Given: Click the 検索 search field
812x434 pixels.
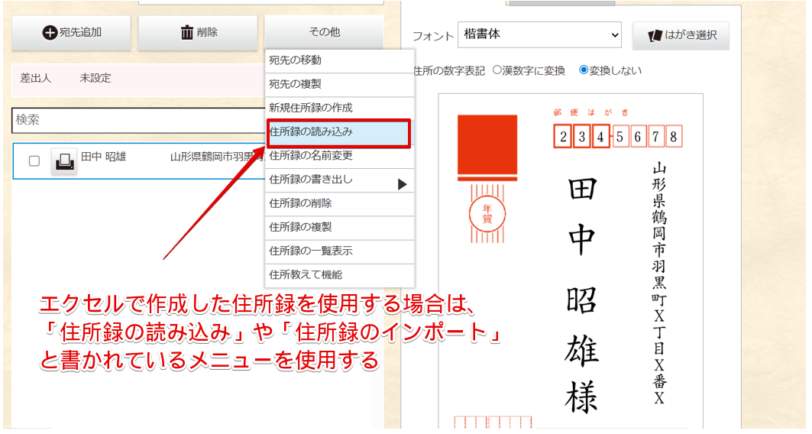Looking at the screenshot, I should pyautogui.click(x=139, y=121).
